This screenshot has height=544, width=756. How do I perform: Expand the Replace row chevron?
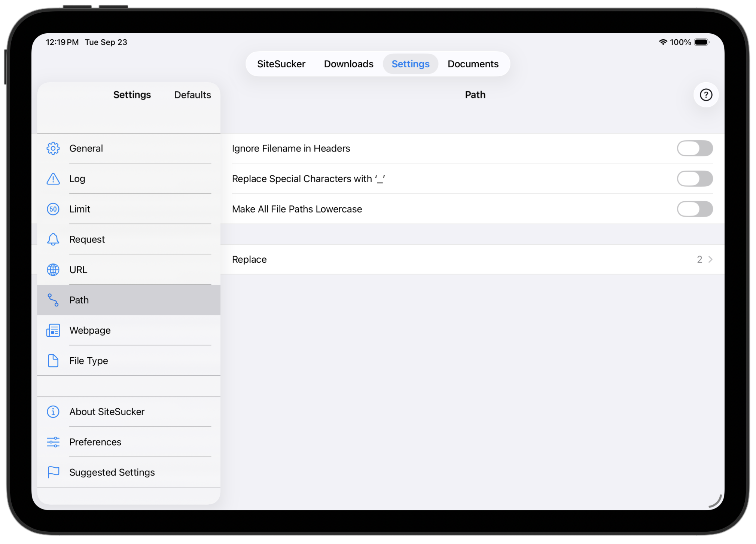710,259
